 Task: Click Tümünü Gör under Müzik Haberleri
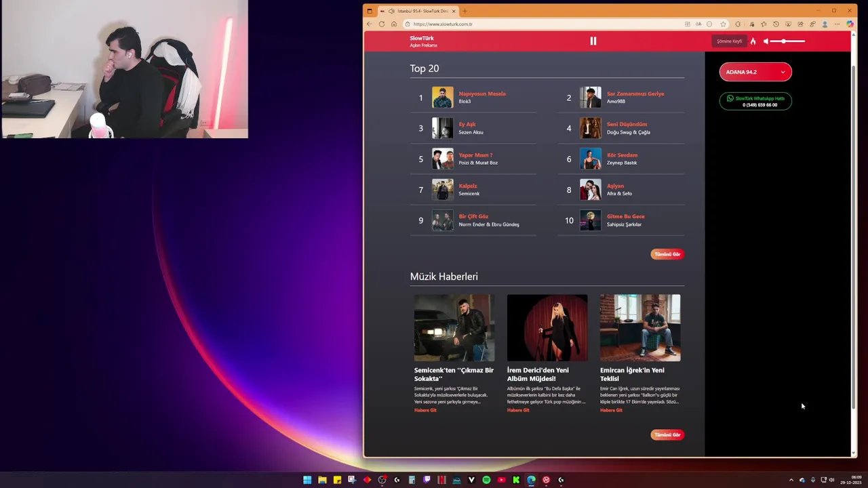pyautogui.click(x=667, y=434)
